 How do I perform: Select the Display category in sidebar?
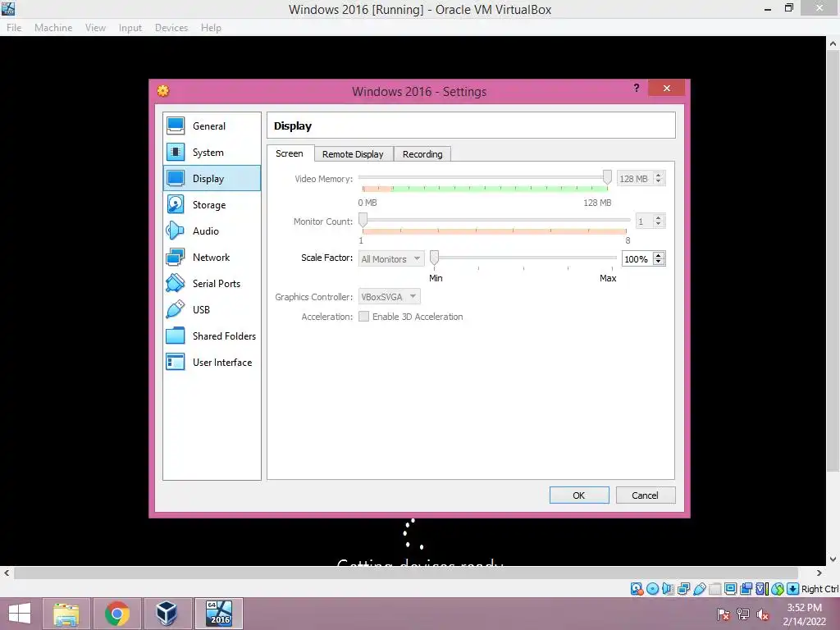212,178
